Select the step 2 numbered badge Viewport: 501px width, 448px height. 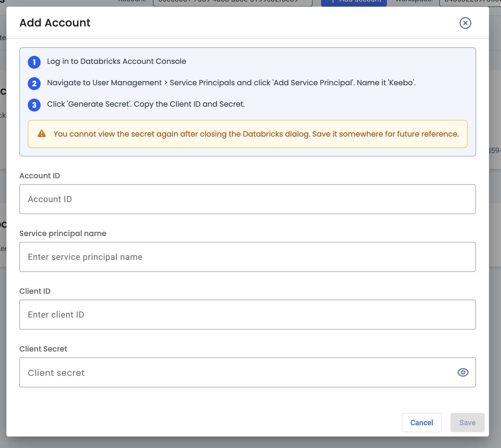click(x=34, y=84)
